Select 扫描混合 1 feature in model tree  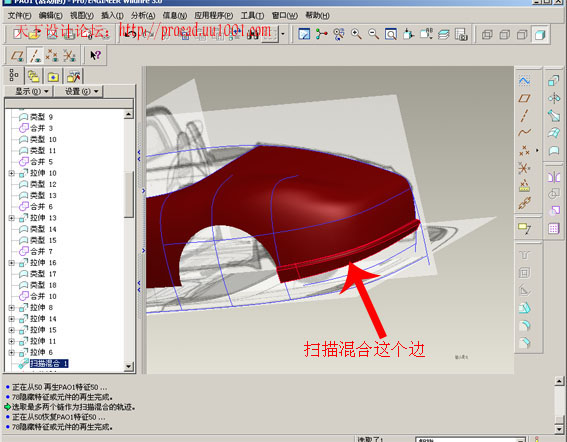[48, 364]
